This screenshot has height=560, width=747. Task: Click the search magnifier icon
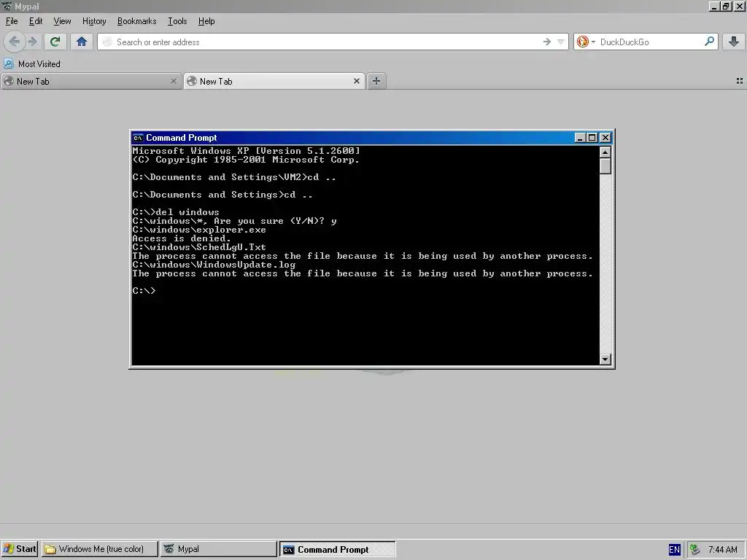(x=709, y=42)
